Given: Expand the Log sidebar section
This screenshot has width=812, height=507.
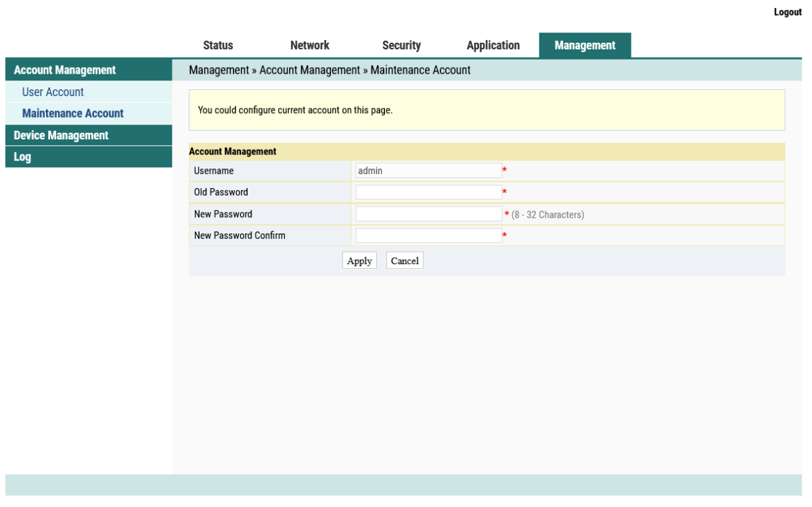Looking at the screenshot, I should pos(22,157).
